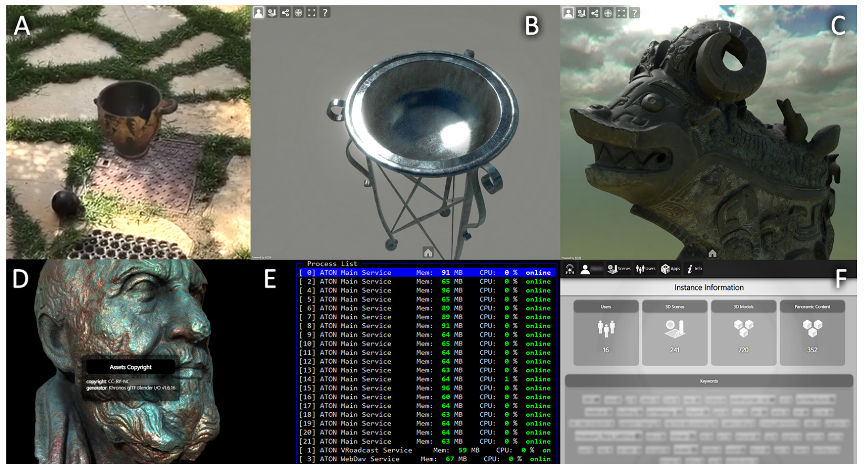Screen dimensions: 868x471
Task: Click the Panoramic Content count 352
Action: pyautogui.click(x=812, y=350)
